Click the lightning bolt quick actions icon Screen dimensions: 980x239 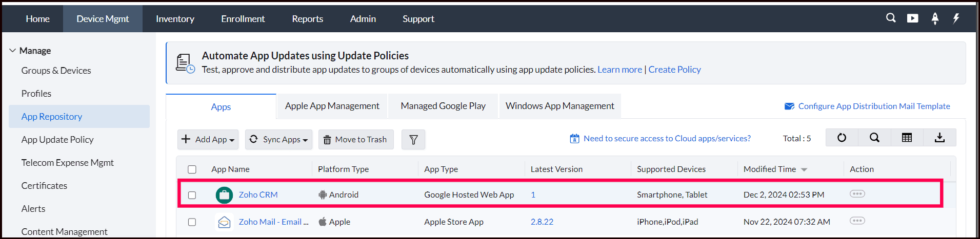pos(956,18)
